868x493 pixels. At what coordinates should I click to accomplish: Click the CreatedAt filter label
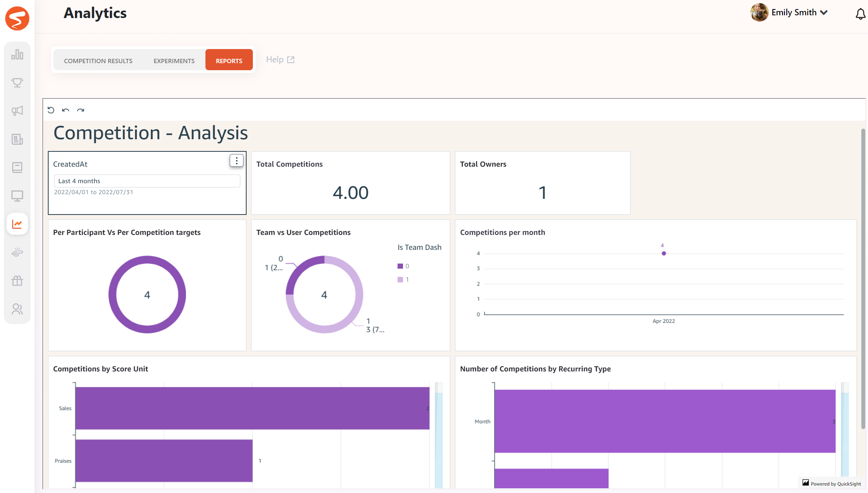click(70, 164)
